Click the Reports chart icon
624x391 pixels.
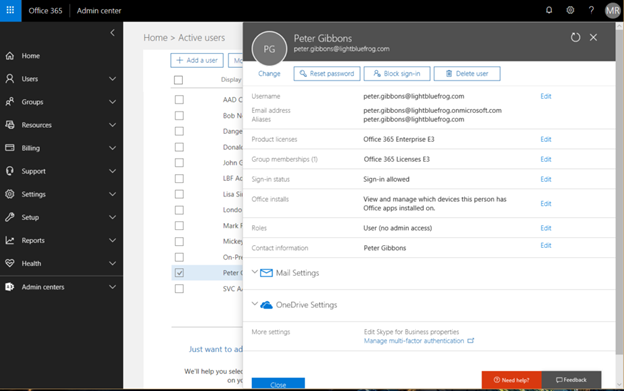pos(10,240)
